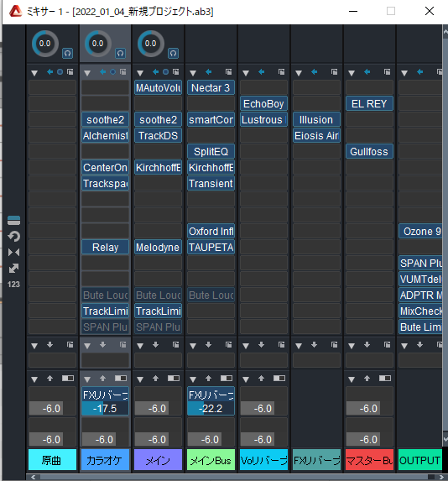Viewport: 448px width, 481px height.
Task: Toggle send pre/post switch on メイン track
Action: pyautogui.click(x=174, y=379)
